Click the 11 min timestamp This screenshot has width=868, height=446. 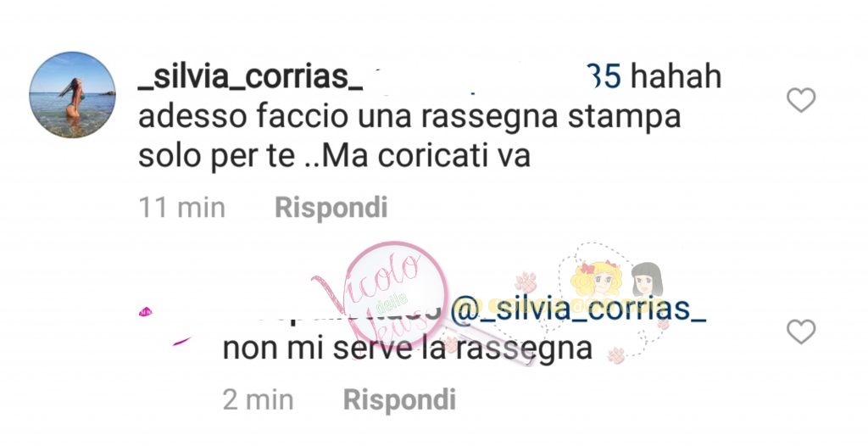(x=181, y=209)
